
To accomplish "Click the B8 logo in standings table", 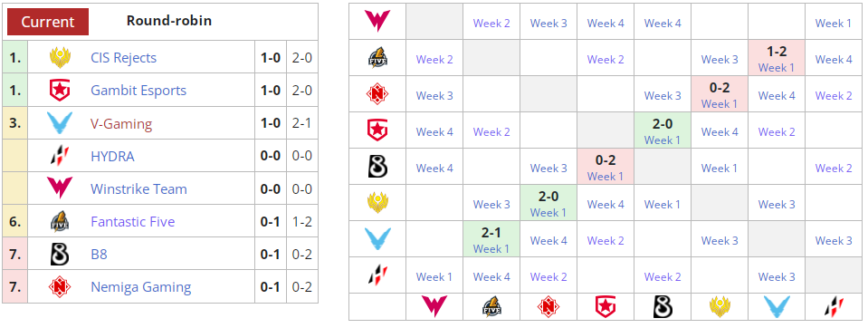I will [59, 255].
